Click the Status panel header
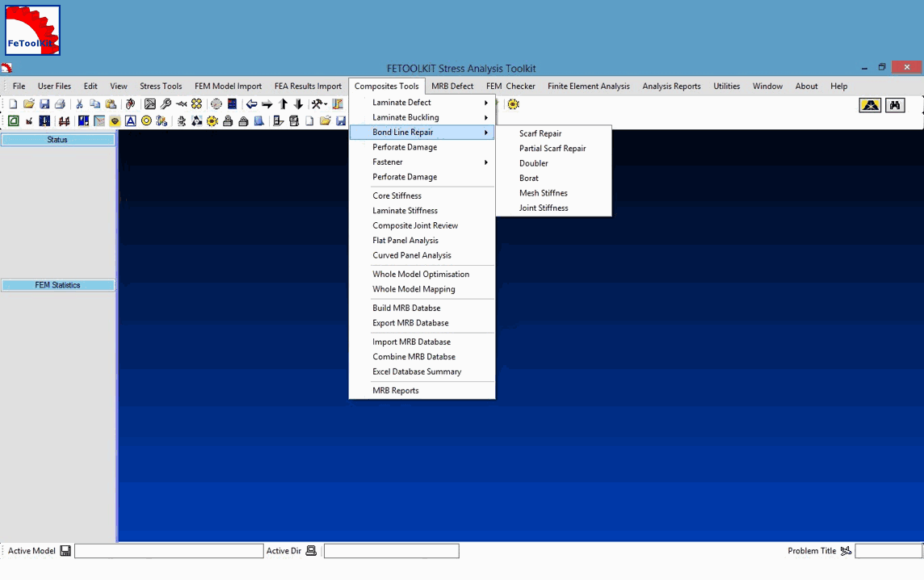The width and height of the screenshot is (924, 580). [58, 140]
